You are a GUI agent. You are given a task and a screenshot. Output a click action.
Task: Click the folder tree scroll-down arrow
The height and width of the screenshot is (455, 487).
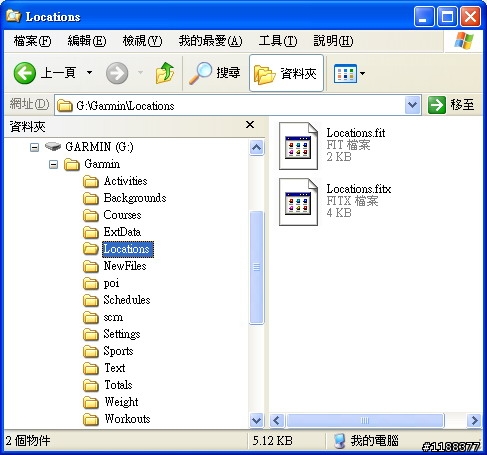pyautogui.click(x=256, y=420)
